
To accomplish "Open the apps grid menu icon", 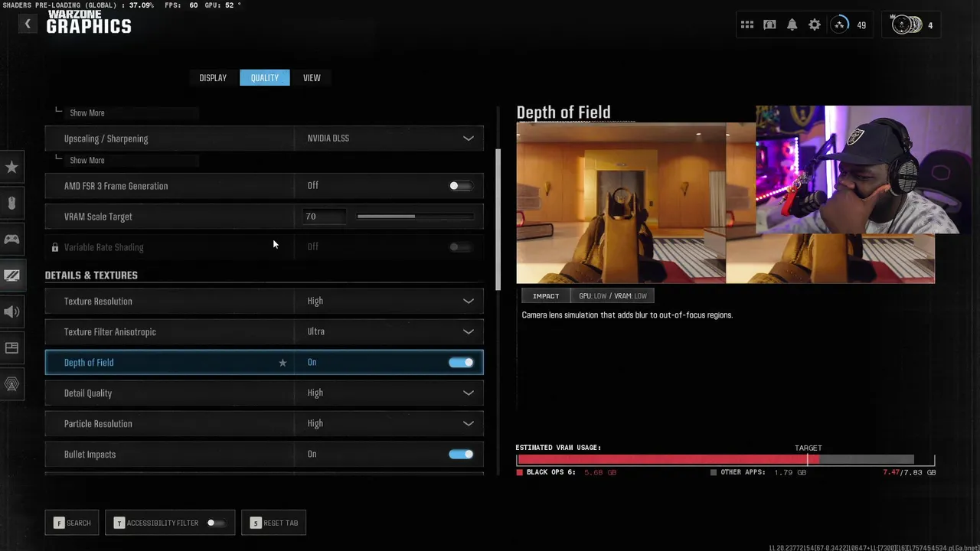I will pos(747,25).
